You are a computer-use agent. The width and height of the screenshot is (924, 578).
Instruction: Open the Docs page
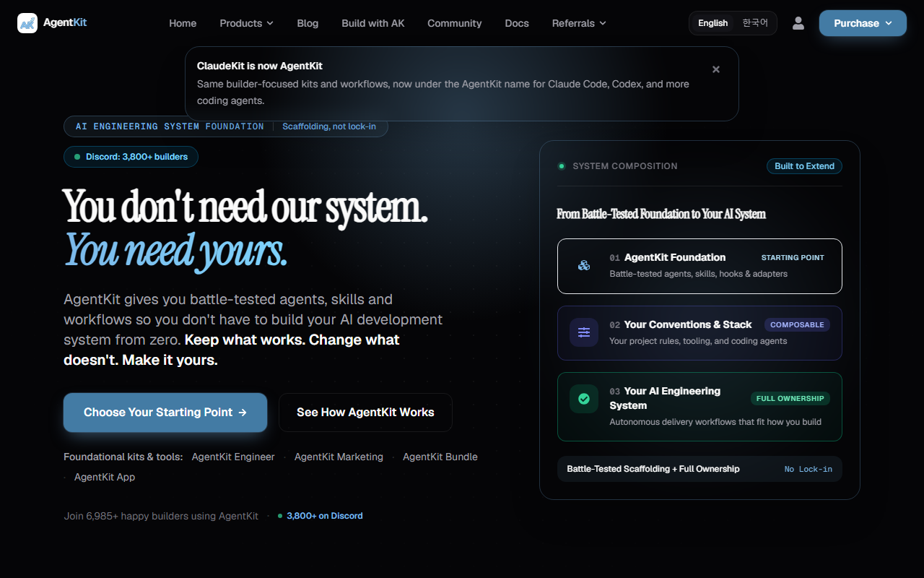point(517,23)
